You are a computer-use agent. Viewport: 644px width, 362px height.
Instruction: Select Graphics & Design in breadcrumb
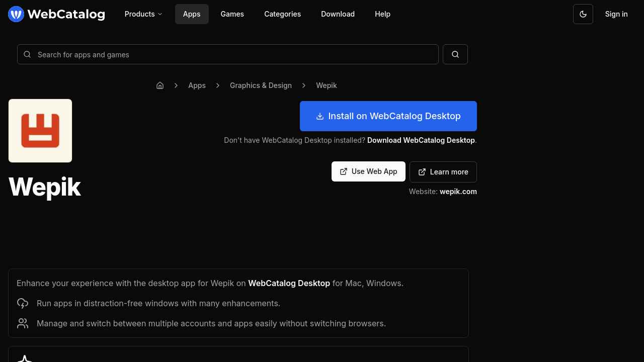261,85
